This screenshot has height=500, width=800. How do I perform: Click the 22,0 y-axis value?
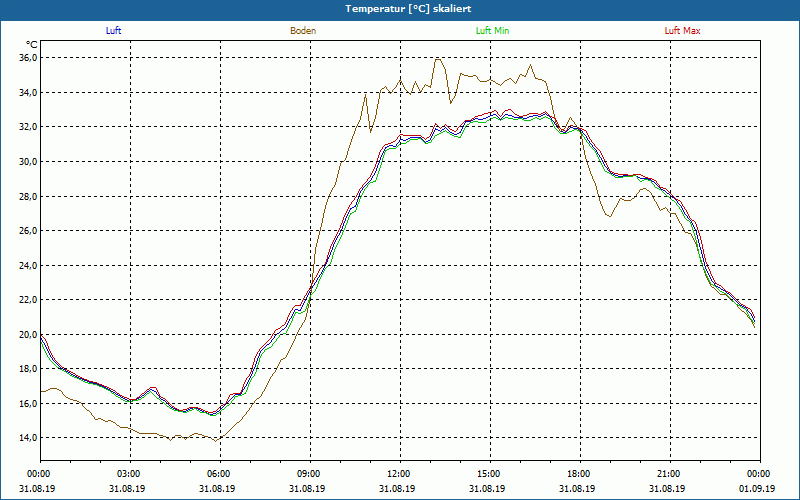click(28, 299)
